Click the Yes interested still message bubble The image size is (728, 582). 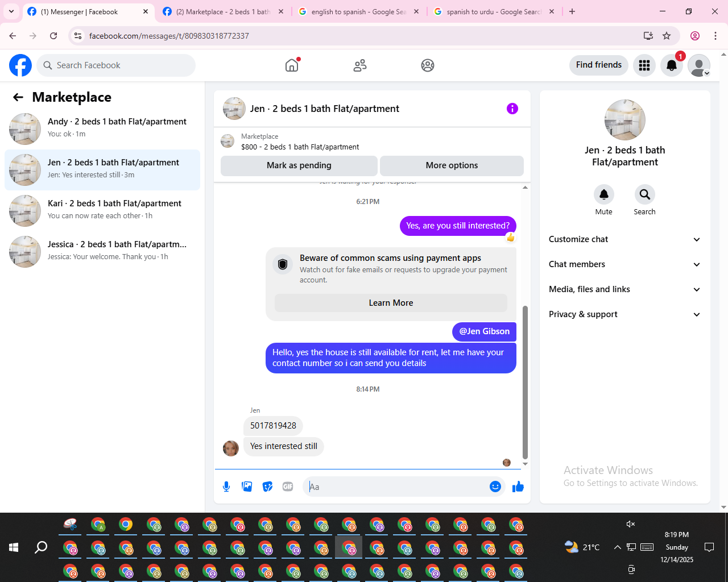[284, 446]
